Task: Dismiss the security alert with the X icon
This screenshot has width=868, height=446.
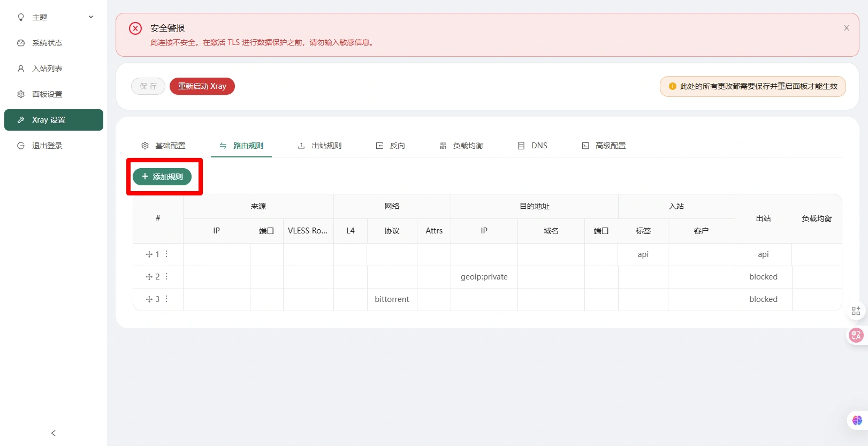Action: point(846,28)
